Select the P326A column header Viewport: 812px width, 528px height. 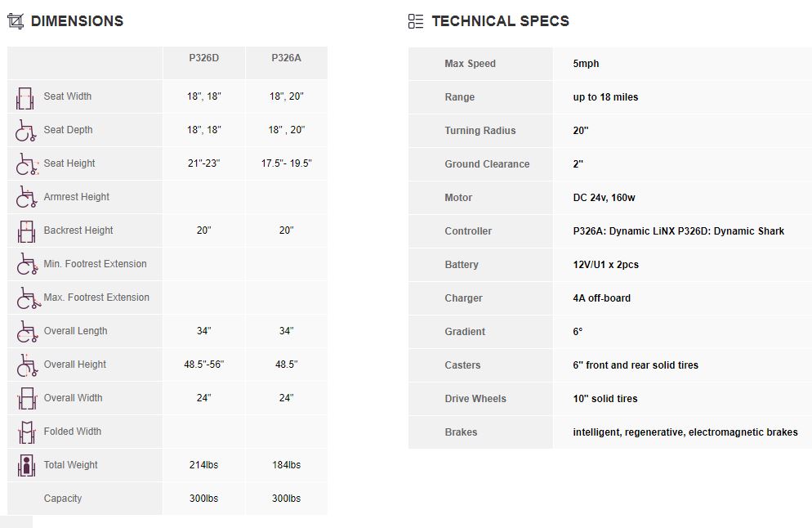[286, 58]
